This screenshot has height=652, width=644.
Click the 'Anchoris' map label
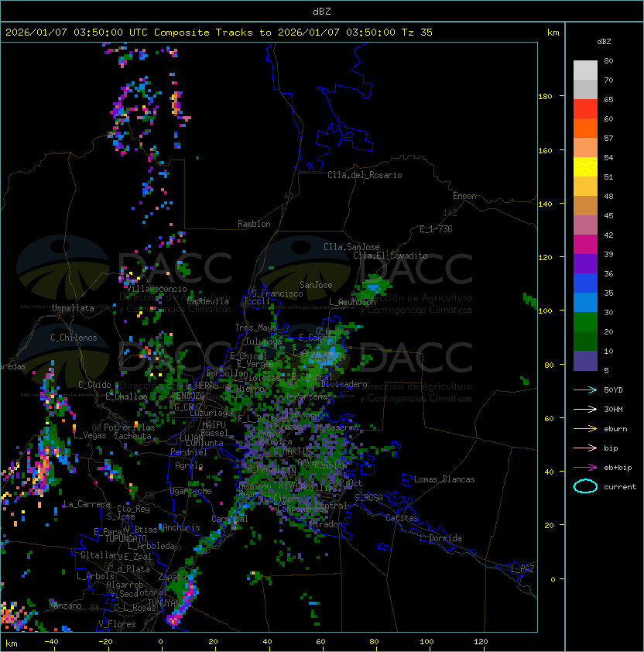coord(181,527)
